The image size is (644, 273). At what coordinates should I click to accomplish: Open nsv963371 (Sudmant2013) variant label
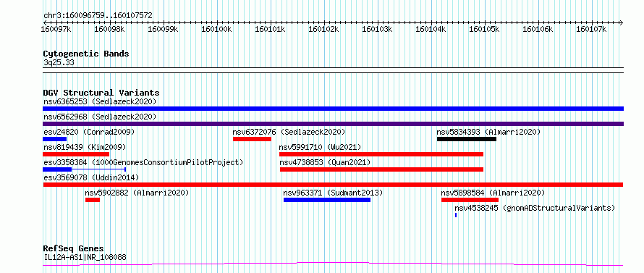tap(333, 193)
